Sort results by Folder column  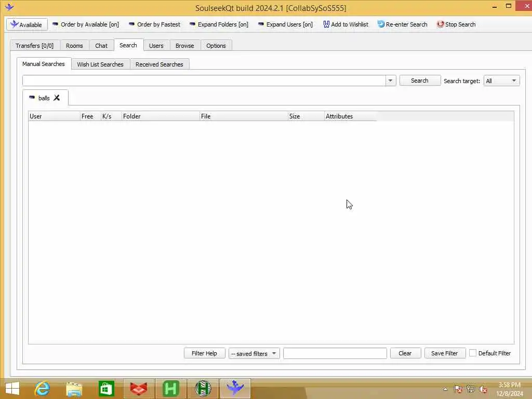(x=161, y=116)
